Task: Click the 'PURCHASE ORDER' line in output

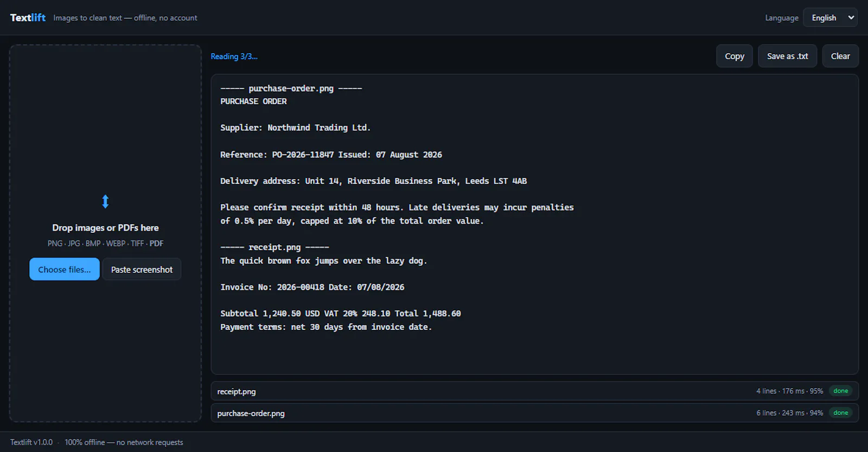Action: [x=253, y=101]
